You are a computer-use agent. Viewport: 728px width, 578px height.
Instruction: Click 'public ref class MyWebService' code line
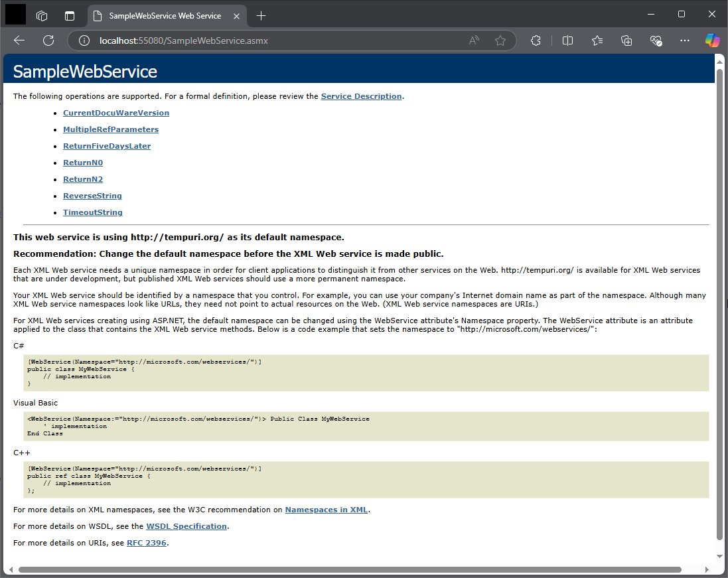tap(89, 476)
